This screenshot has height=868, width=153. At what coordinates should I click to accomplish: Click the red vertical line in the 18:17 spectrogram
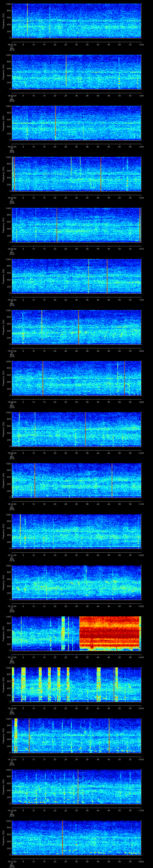[62, 837]
